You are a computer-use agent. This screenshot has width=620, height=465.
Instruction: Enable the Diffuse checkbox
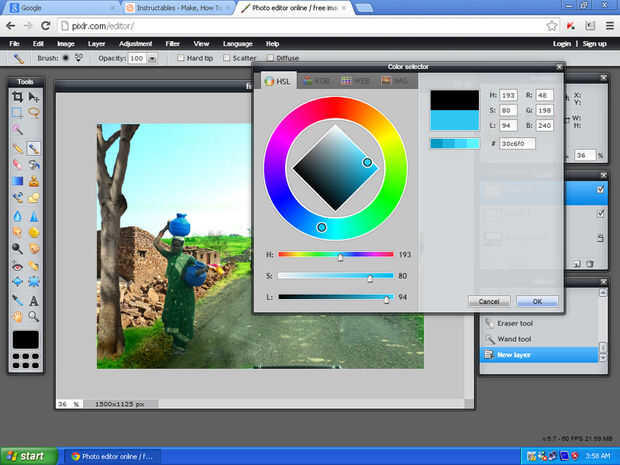click(x=270, y=58)
